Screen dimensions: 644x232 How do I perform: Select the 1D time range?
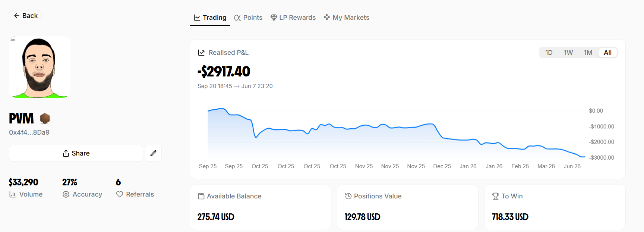pyautogui.click(x=549, y=53)
